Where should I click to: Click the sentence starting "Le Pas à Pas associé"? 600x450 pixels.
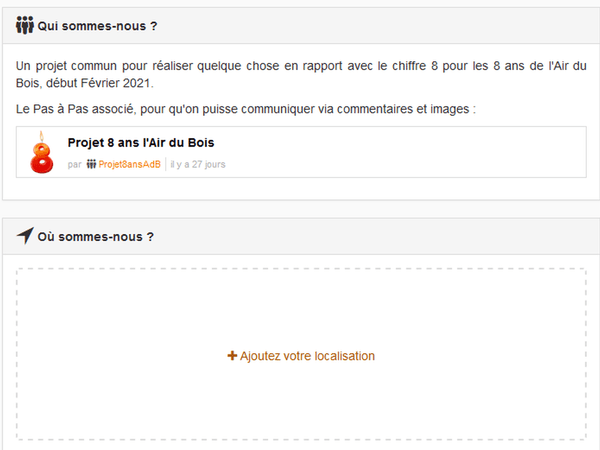click(245, 107)
